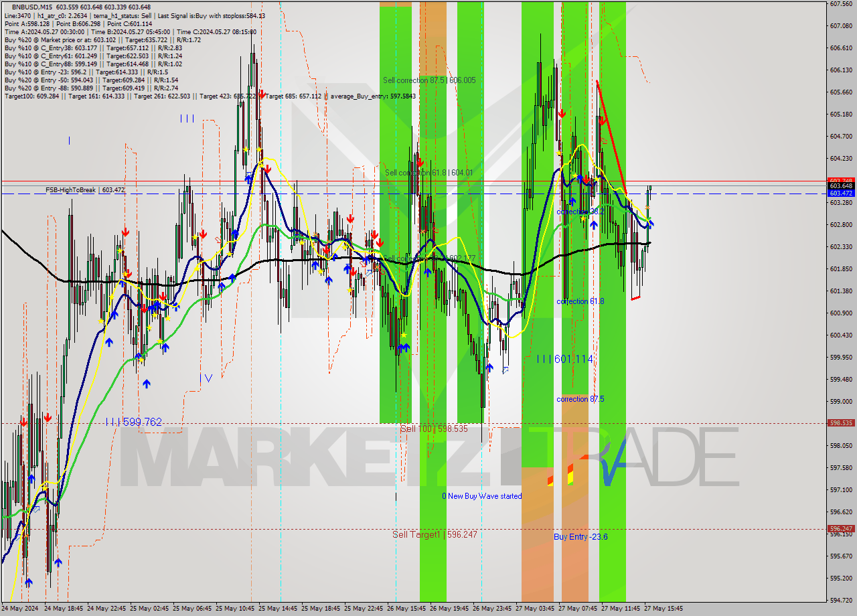The height and width of the screenshot is (616, 857).
Task: Click the 606.610 price axis value
Action: (x=841, y=48)
